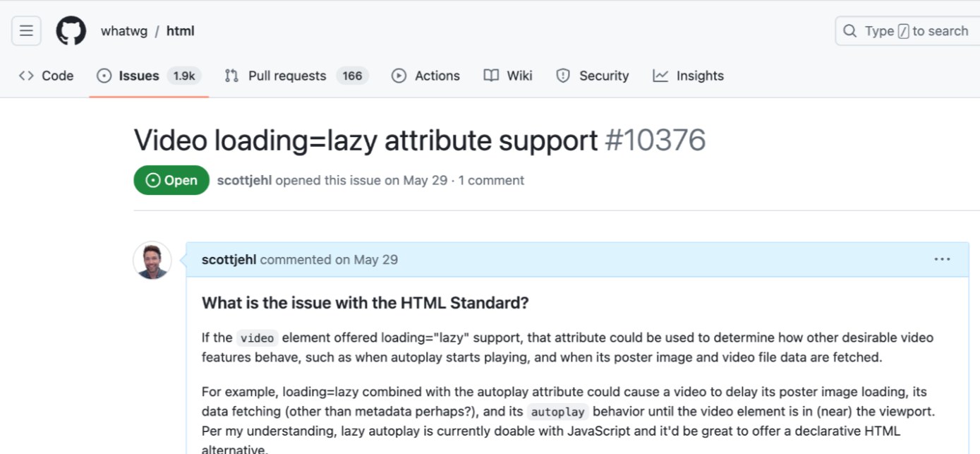Click the inline 'video' code element
980x454 pixels.
pos(258,338)
